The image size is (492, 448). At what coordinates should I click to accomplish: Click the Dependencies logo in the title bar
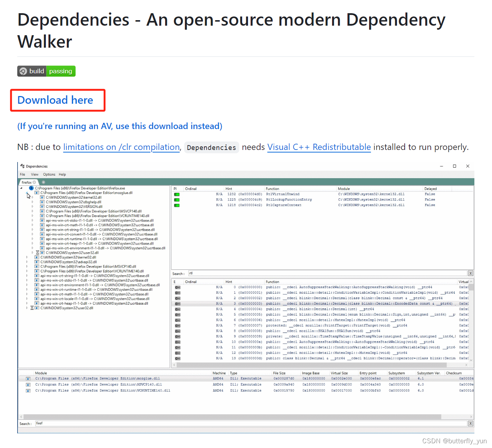[22, 166]
